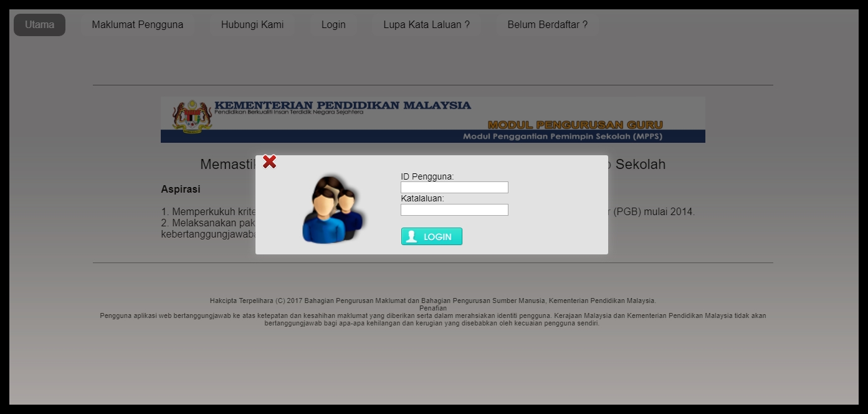
Task: Open the Utama tab
Action: point(39,25)
